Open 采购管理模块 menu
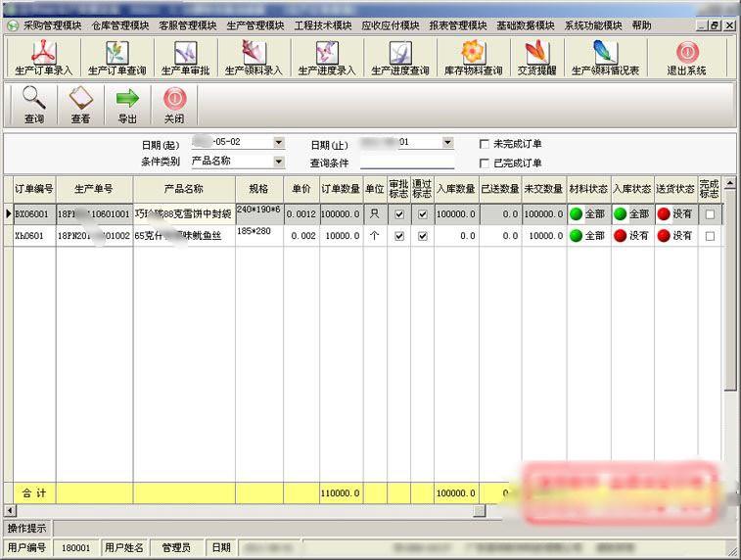741x560 pixels. [x=53, y=25]
